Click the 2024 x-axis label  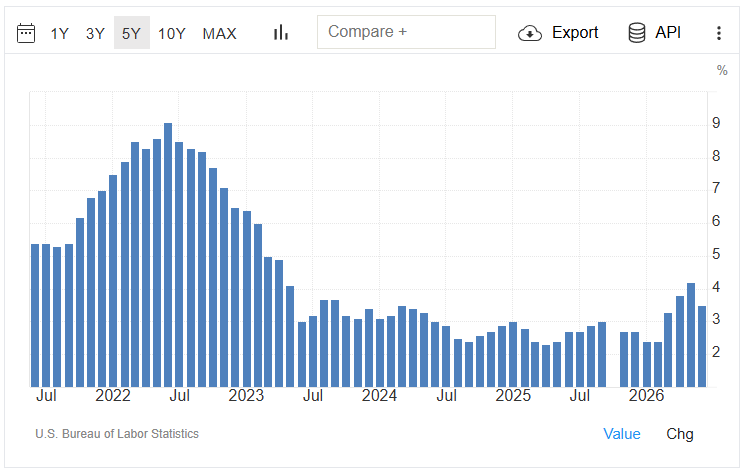click(380, 395)
